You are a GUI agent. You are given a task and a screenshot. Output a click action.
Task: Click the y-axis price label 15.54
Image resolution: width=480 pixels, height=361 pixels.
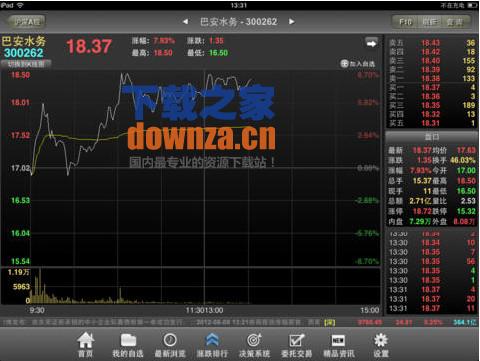pos(20,261)
